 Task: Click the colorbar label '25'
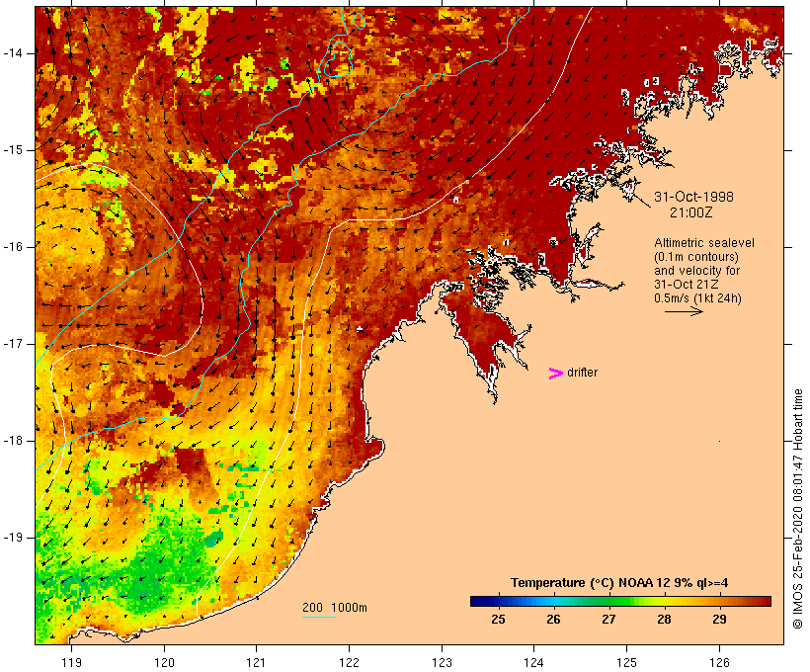pyautogui.click(x=498, y=619)
